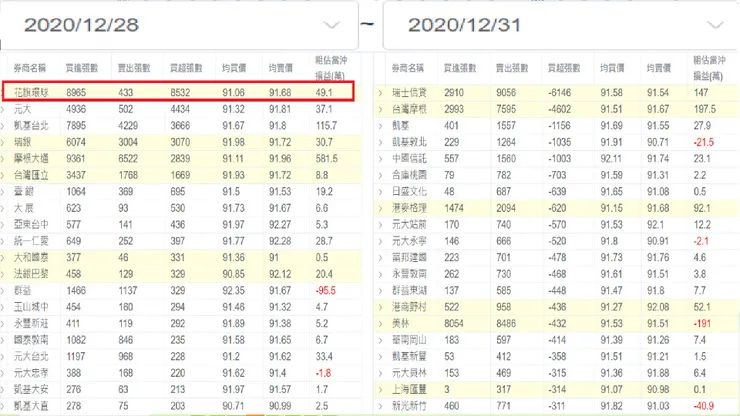The image size is (740, 416).
Task: Select broker 凱基大直 in left table
Action: (x=31, y=406)
